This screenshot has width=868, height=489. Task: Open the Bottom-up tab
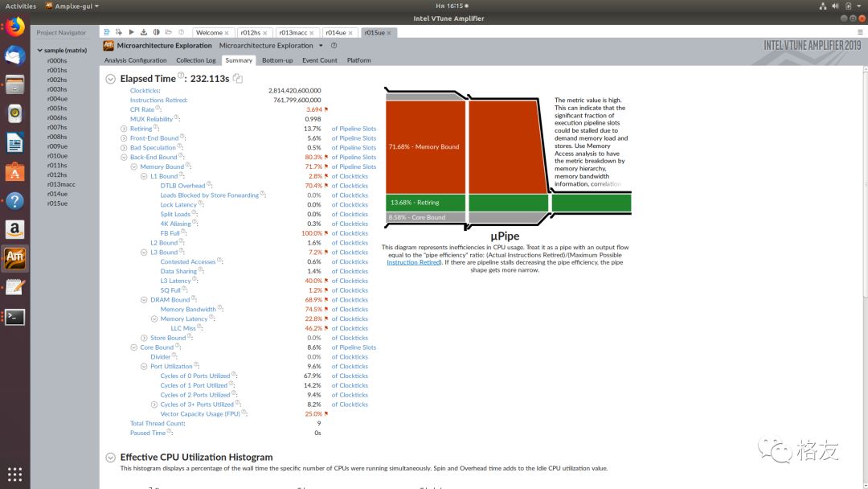coord(277,60)
